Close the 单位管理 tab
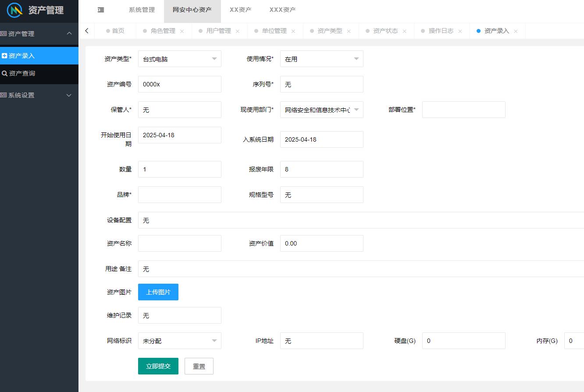584x392 pixels. point(293,31)
